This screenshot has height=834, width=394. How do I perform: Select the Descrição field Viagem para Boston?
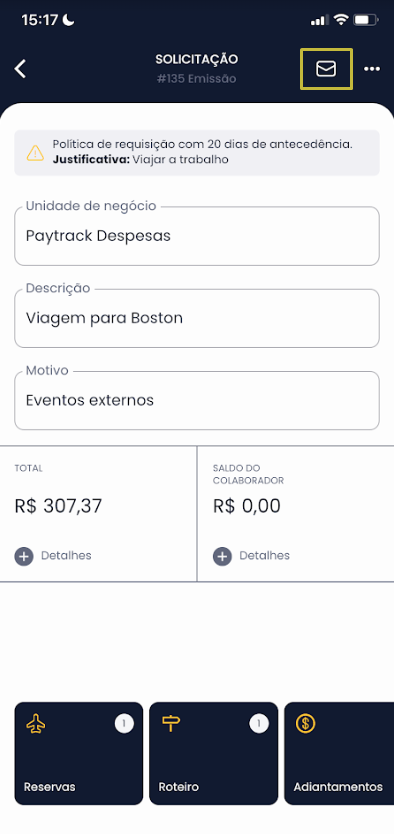click(x=197, y=318)
